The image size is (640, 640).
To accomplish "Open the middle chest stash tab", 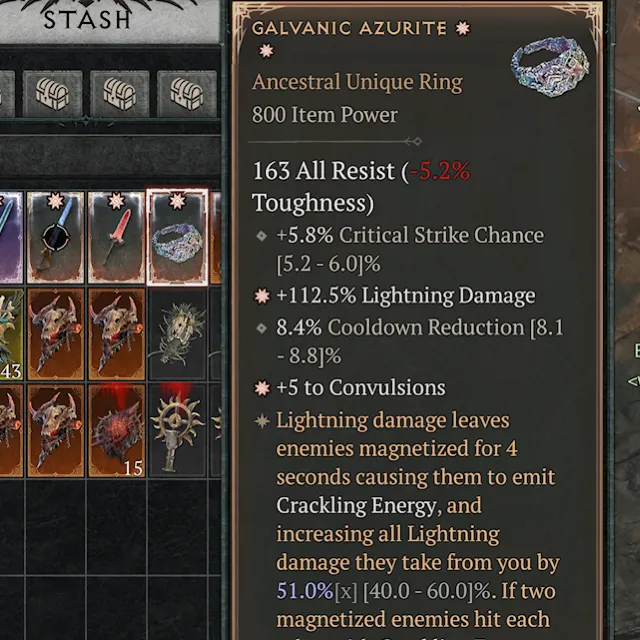I will tap(120, 94).
